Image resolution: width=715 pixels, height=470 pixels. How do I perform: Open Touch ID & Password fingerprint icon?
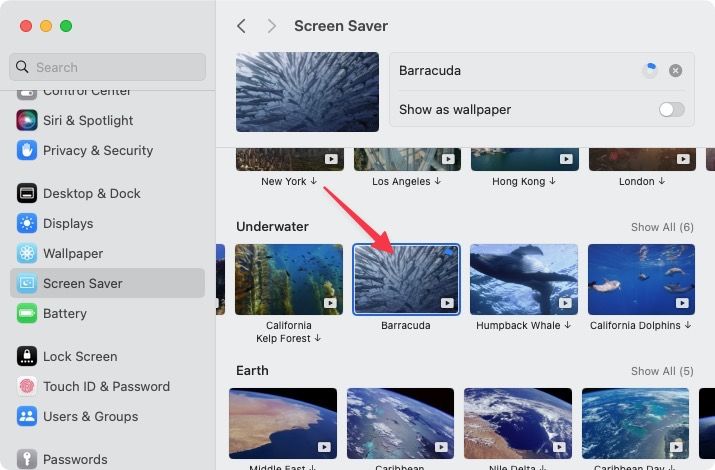27,386
